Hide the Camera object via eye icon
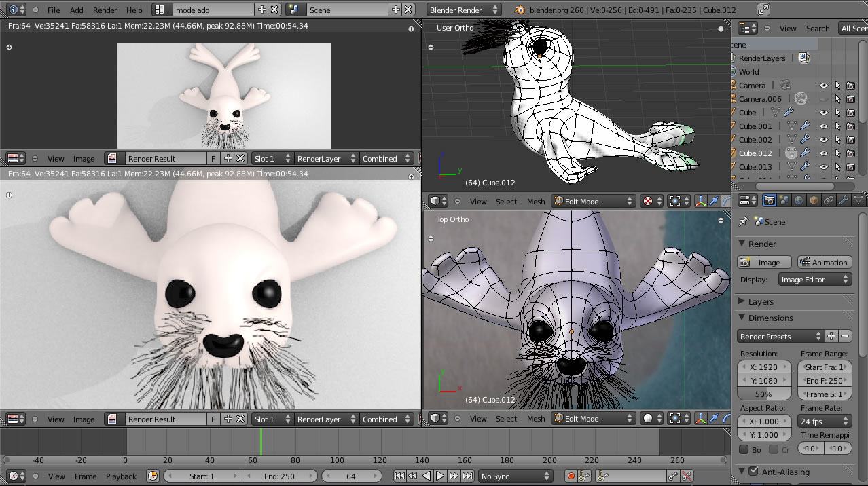 (823, 86)
